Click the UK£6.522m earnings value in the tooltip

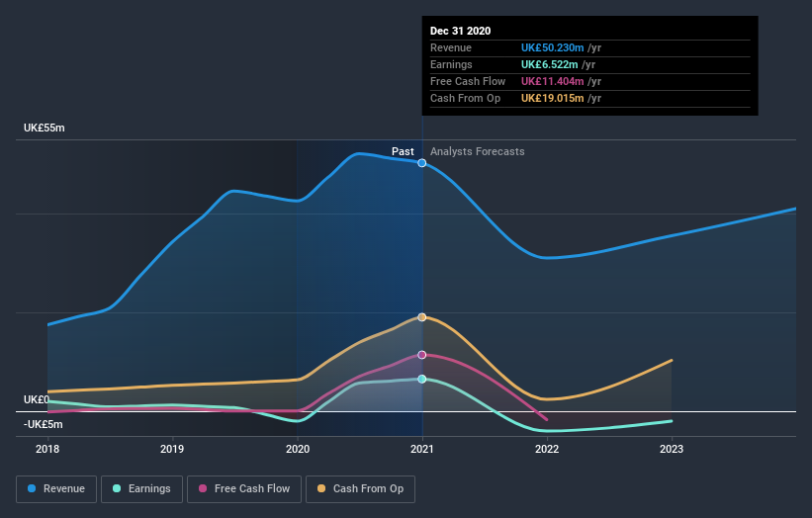click(x=550, y=64)
